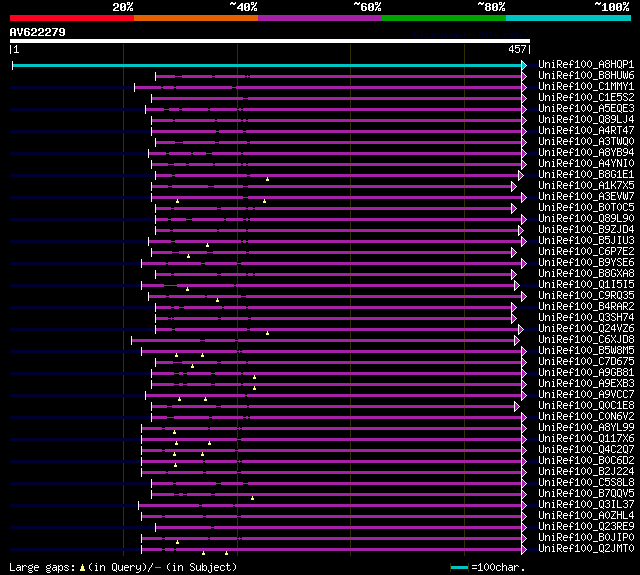Select UniRef100_C7D675 label

586,362
